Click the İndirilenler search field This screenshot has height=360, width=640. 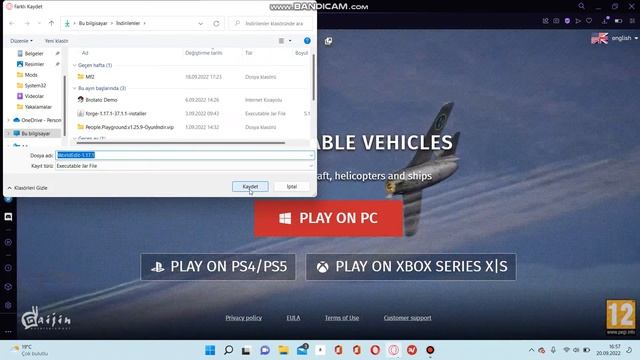point(271,23)
